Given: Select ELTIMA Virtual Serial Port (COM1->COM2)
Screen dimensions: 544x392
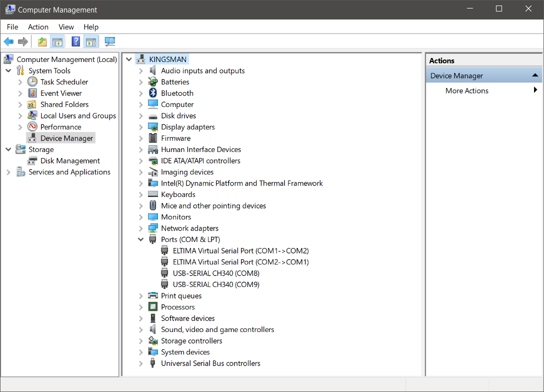Looking at the screenshot, I should pos(240,251).
